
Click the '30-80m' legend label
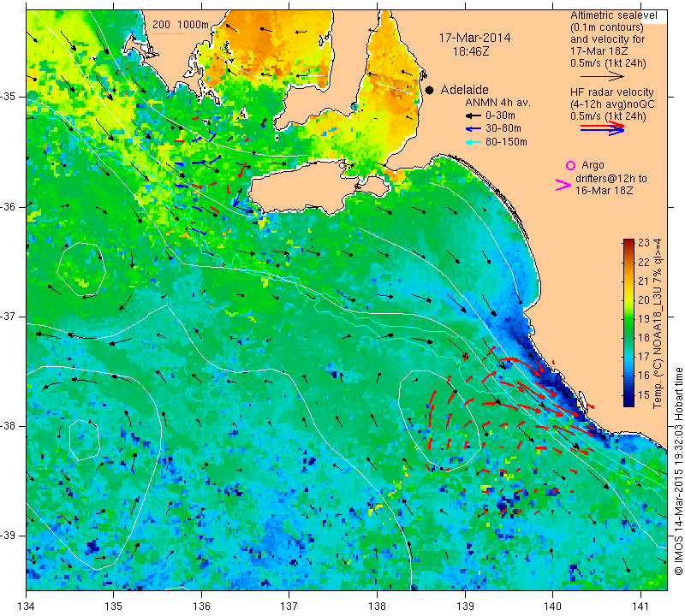(503, 129)
